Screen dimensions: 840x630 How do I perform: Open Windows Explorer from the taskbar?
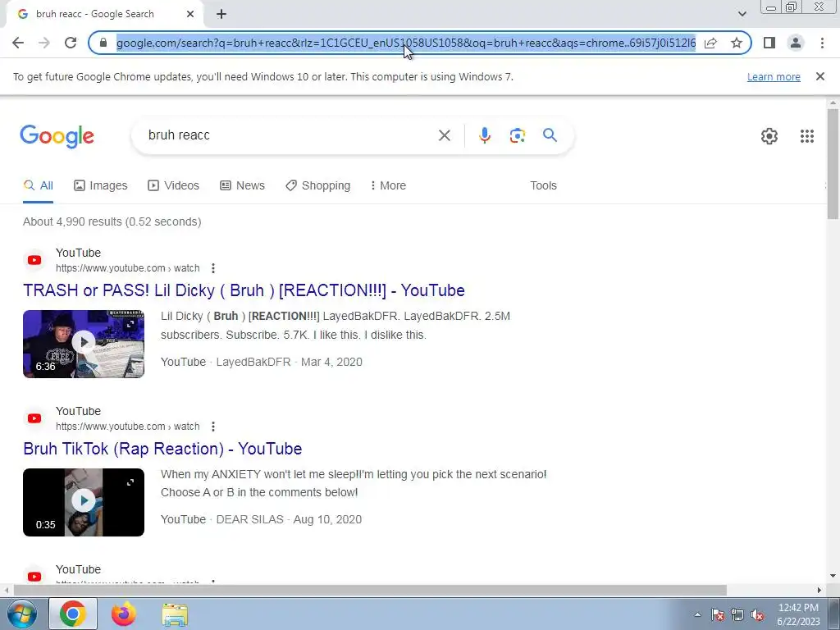tap(175, 614)
